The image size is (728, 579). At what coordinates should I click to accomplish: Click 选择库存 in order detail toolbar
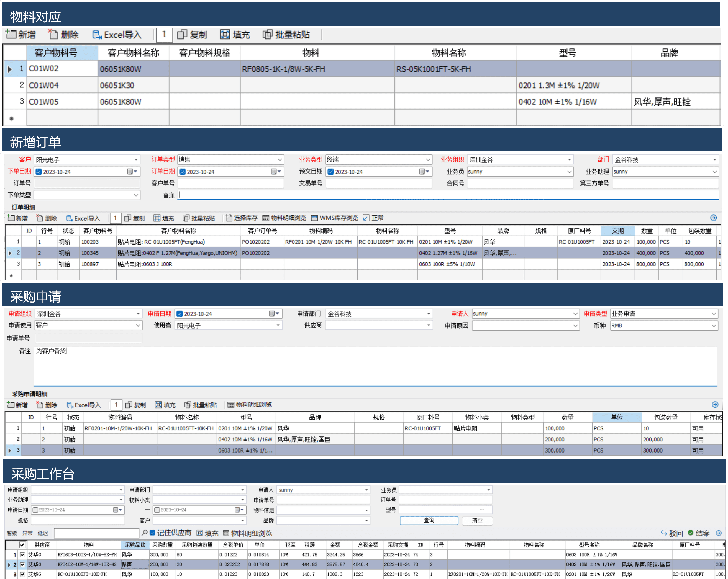pyautogui.click(x=242, y=218)
